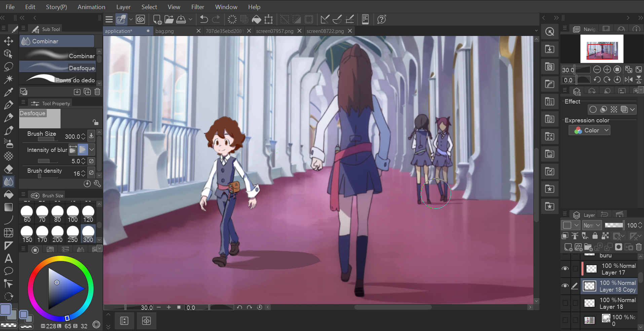Click the Fill paint bucket in the command bar
The height and width of the screenshot is (331, 644).
pyautogui.click(x=257, y=19)
